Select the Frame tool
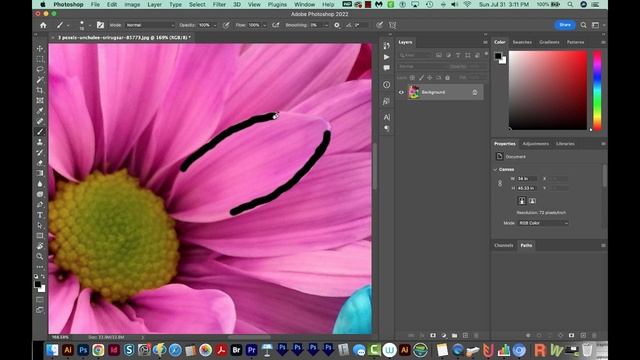 pos(40,100)
